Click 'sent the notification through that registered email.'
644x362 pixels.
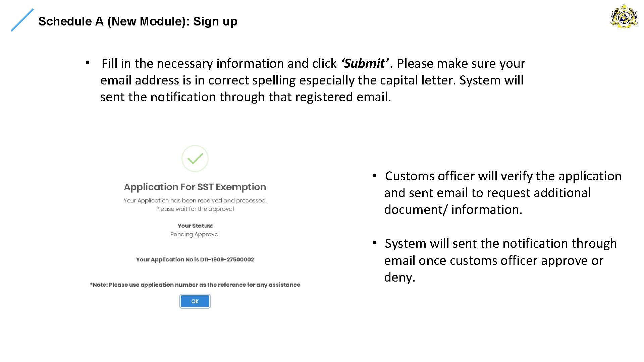pyautogui.click(x=246, y=97)
